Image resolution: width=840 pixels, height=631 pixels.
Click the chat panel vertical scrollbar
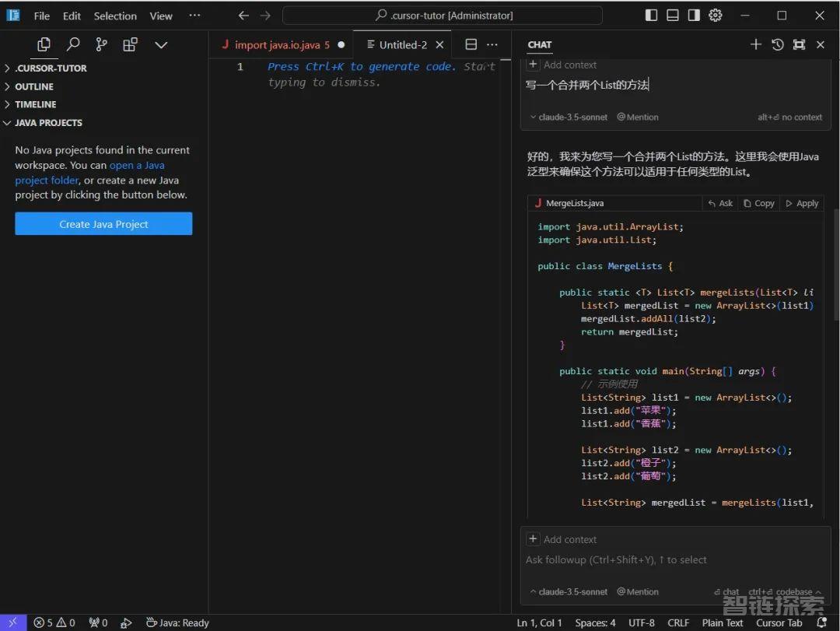(836, 265)
